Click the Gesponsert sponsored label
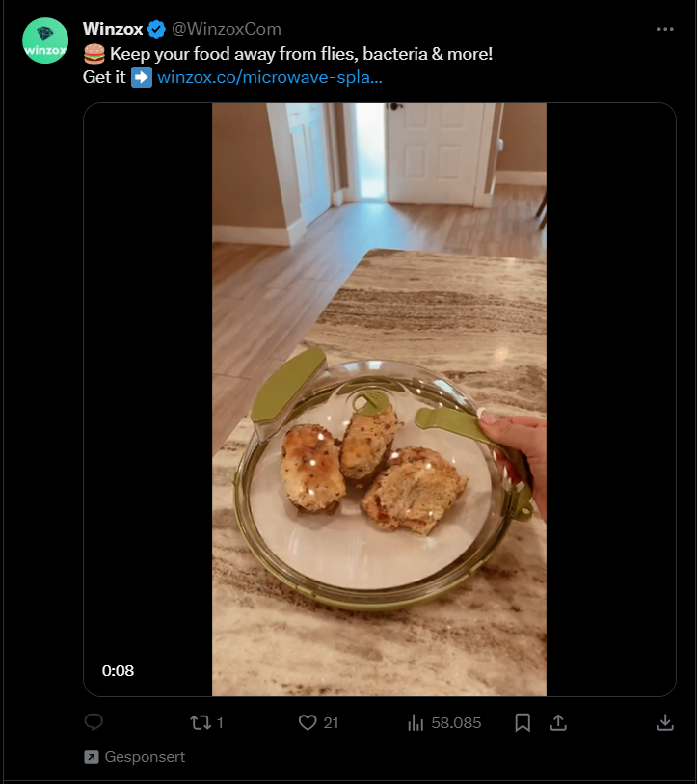This screenshot has height=784, width=697. click(145, 757)
